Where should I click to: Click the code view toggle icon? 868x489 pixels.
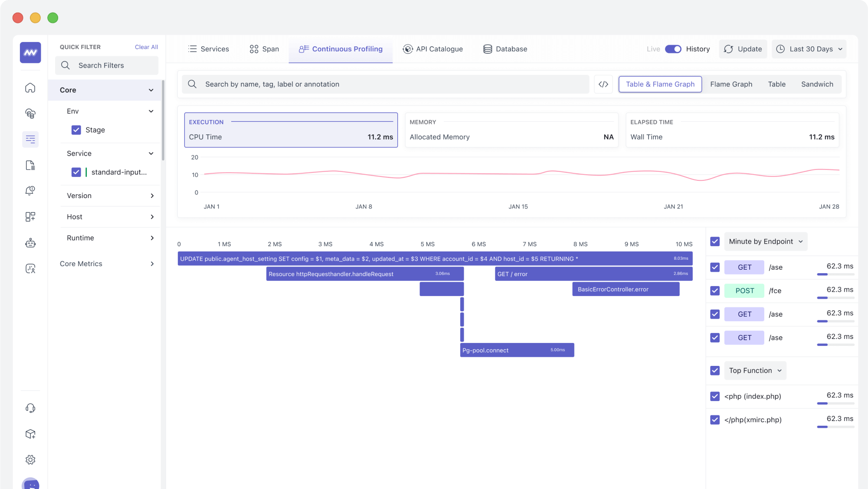pos(603,84)
